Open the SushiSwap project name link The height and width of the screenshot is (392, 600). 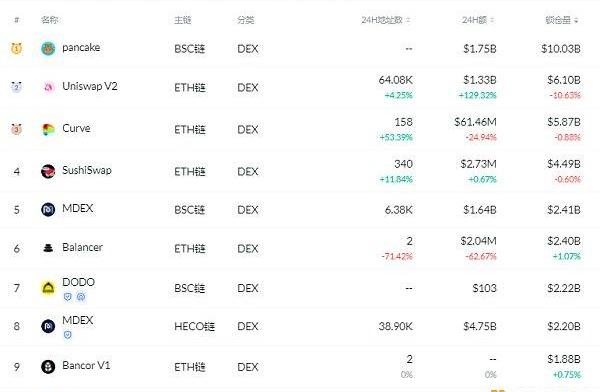pyautogui.click(x=87, y=170)
